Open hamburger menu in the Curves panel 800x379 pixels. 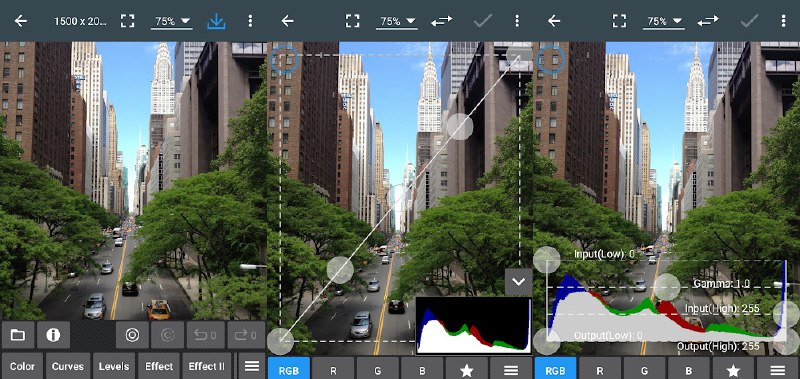[511, 371]
